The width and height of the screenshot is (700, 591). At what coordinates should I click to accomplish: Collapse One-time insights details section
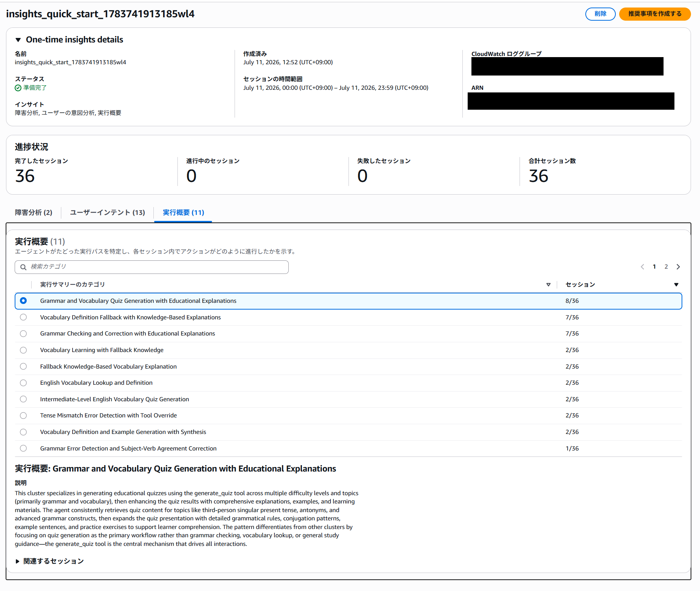(18, 40)
